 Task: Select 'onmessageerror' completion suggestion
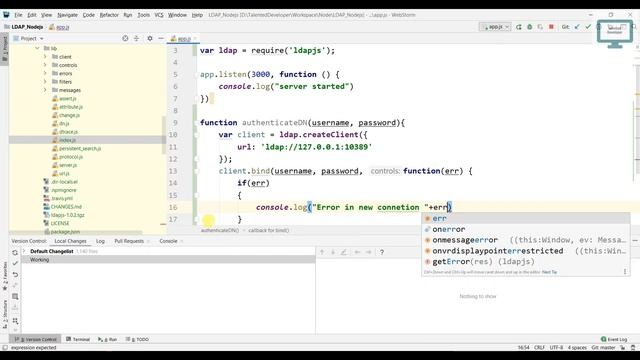click(x=525, y=240)
